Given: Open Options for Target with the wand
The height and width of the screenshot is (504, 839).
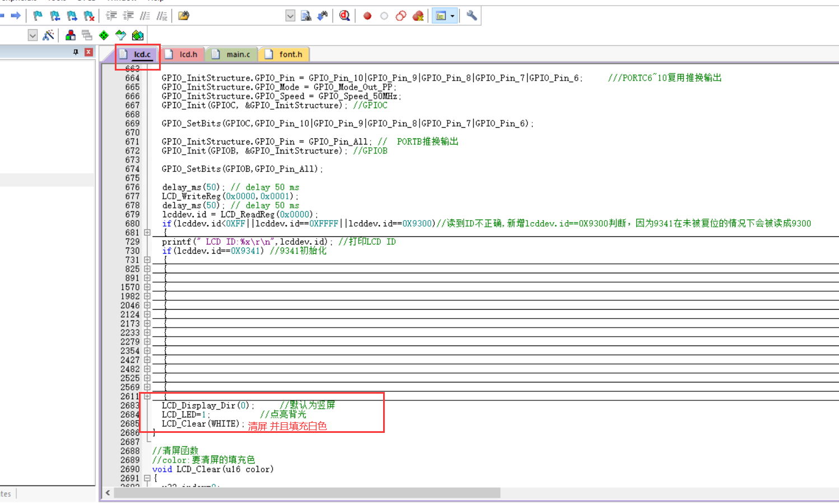Looking at the screenshot, I should click(49, 35).
